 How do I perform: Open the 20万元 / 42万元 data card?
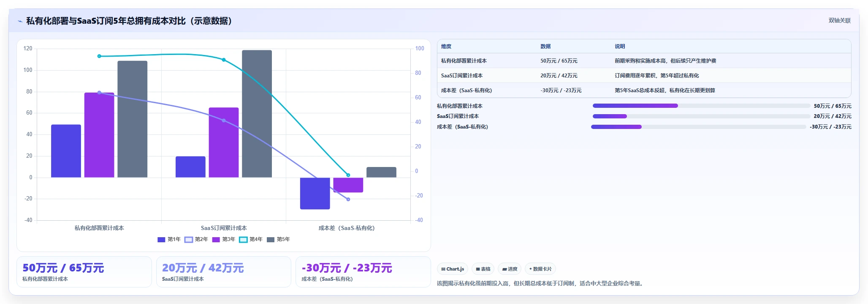tap(224, 272)
